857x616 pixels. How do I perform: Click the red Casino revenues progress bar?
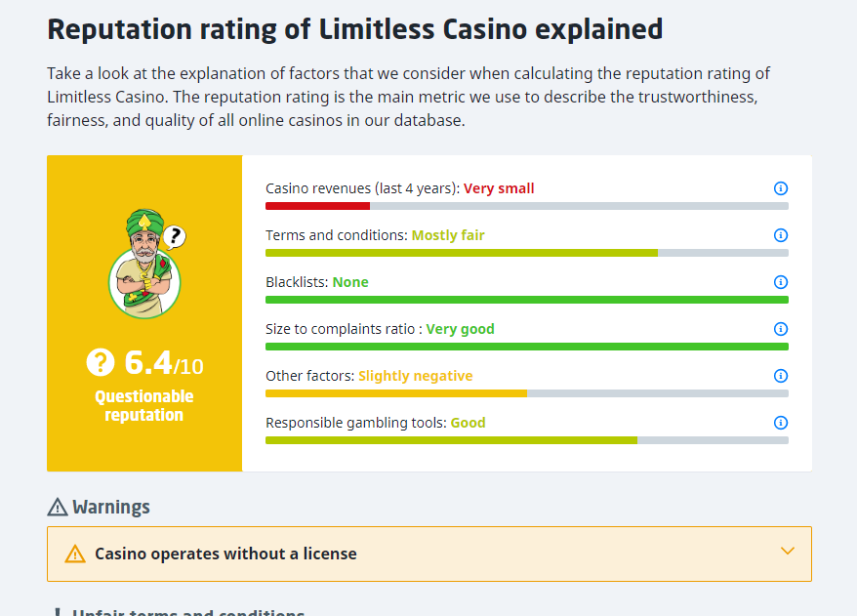(317, 206)
